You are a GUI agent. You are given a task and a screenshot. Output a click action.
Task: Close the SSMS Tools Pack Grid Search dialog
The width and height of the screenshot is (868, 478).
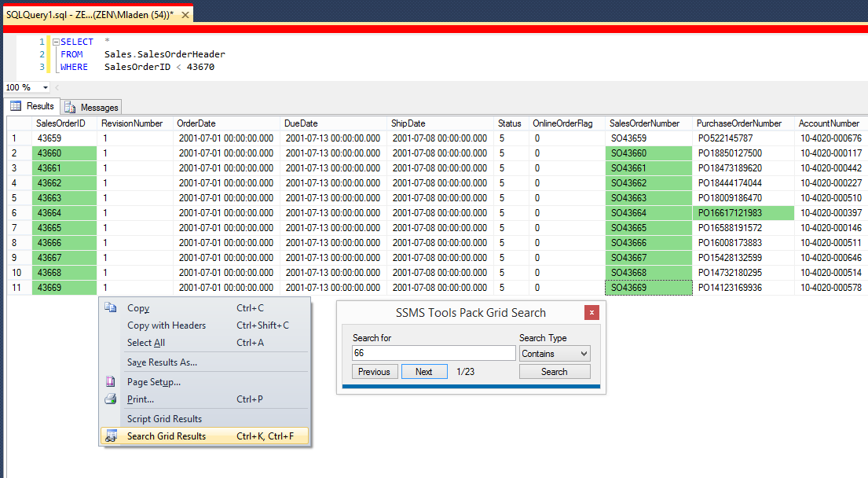coord(591,312)
